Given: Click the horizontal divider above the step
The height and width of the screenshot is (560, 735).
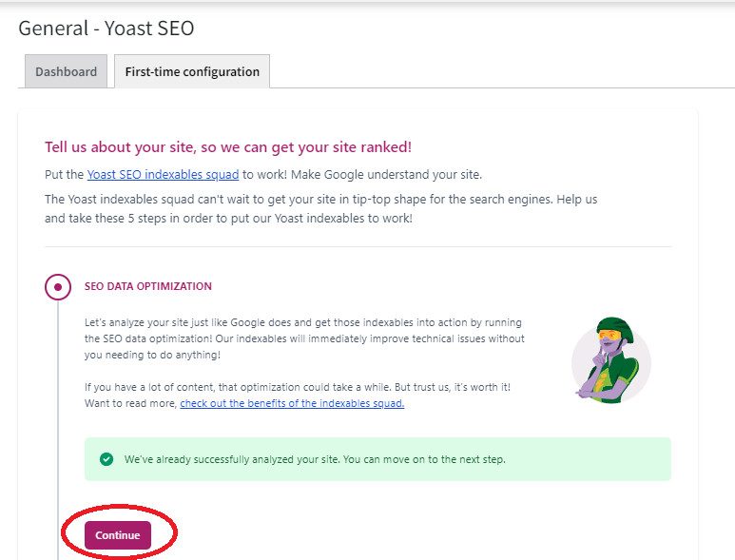Looking at the screenshot, I should pos(358,247).
